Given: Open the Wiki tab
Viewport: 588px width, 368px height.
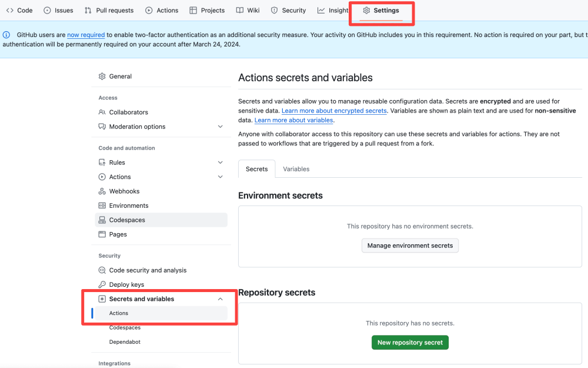Looking at the screenshot, I should coord(248,11).
